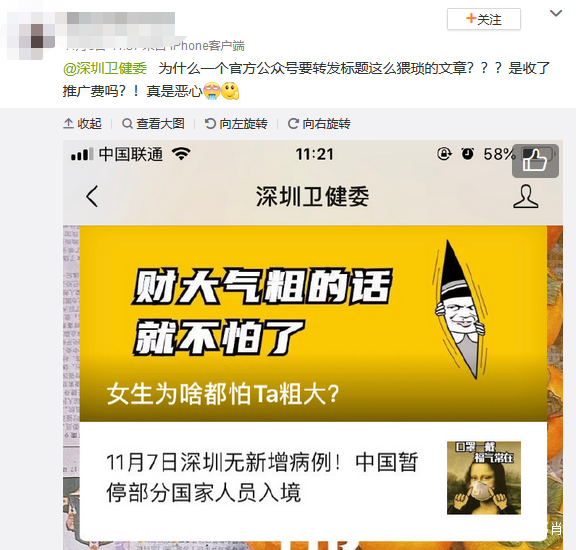Open the profile person icon
Image resolution: width=576 pixels, height=550 pixels.
(526, 196)
